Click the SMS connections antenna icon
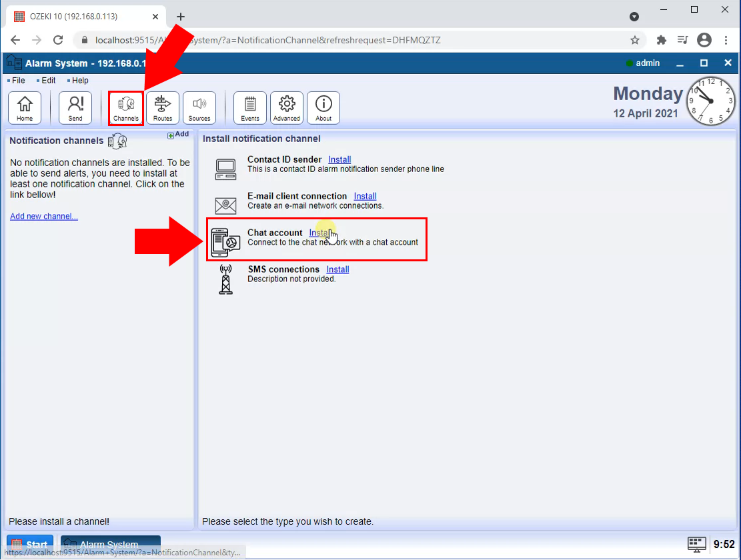Screen dimensions: 741x560 tap(225, 279)
